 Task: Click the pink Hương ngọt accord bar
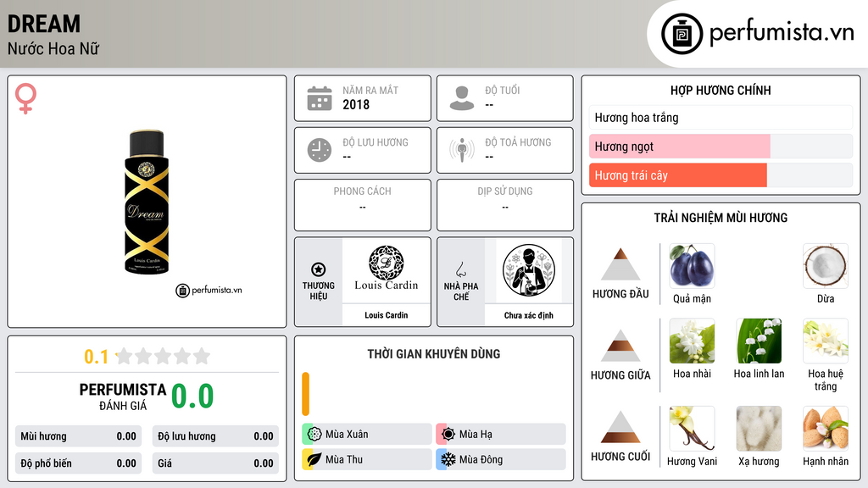pyautogui.click(x=679, y=146)
